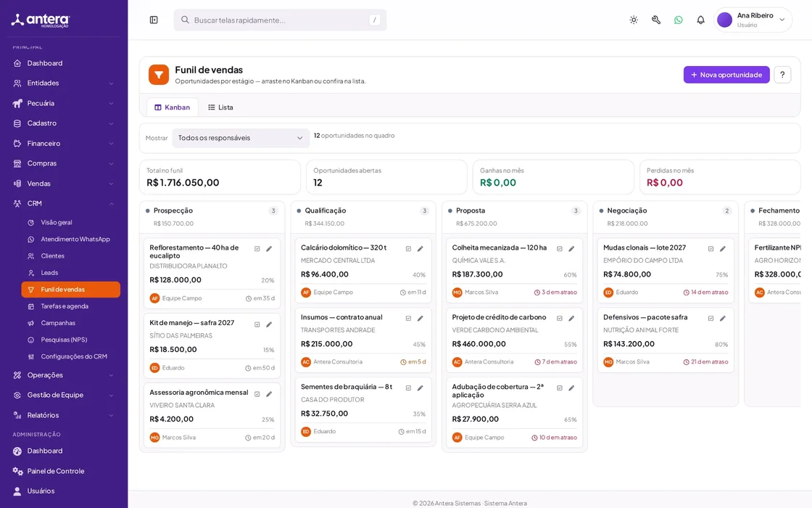Switch to the Lista tab
Viewport: 812px width, 508px height.
(x=220, y=107)
